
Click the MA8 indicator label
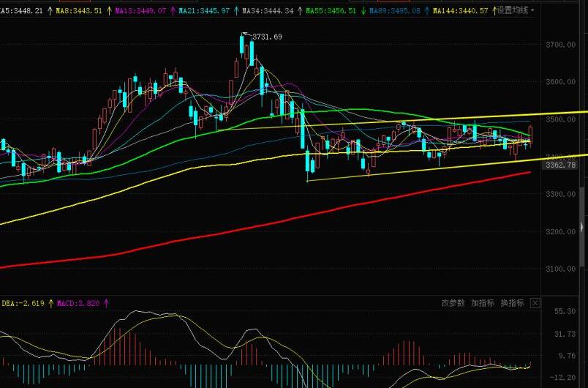click(77, 11)
